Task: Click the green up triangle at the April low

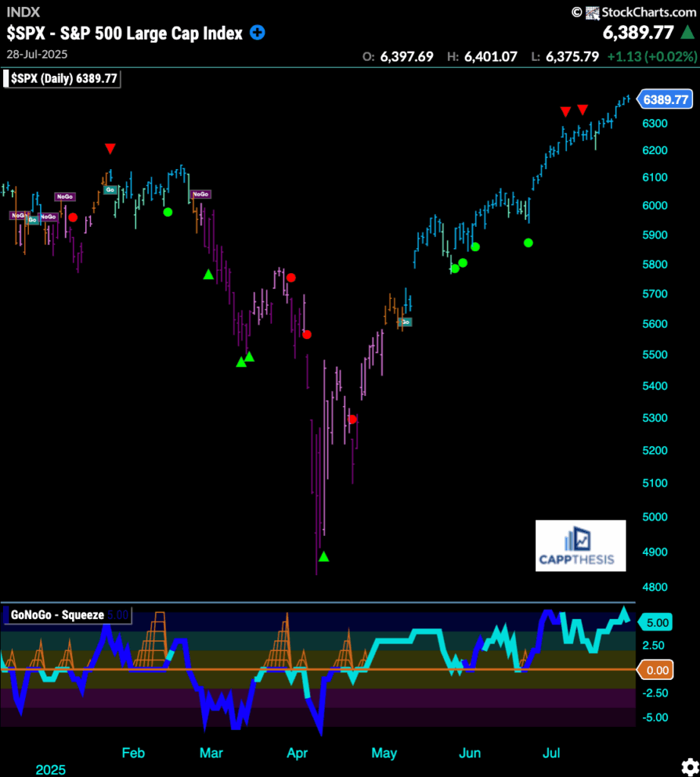Action: pos(324,557)
